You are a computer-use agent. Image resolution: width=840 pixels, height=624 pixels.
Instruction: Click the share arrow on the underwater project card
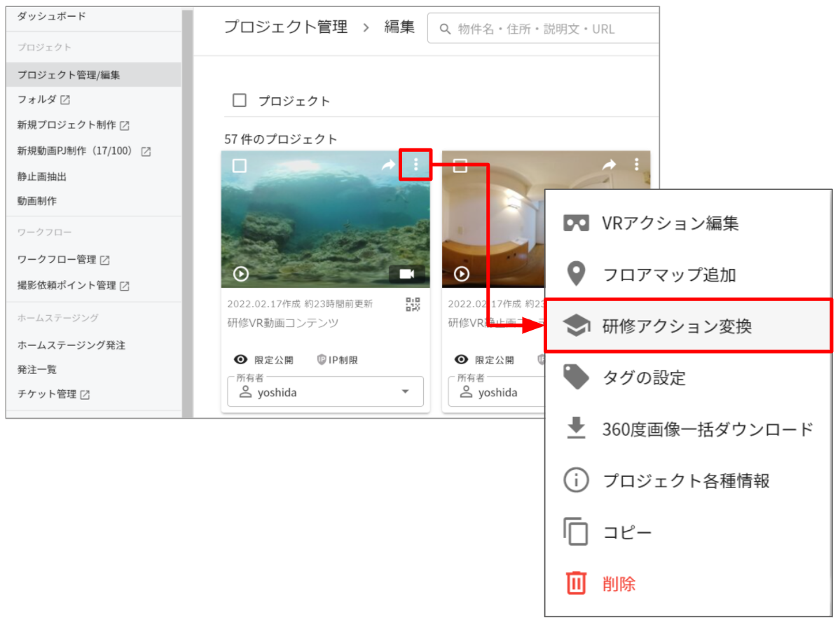(x=388, y=165)
